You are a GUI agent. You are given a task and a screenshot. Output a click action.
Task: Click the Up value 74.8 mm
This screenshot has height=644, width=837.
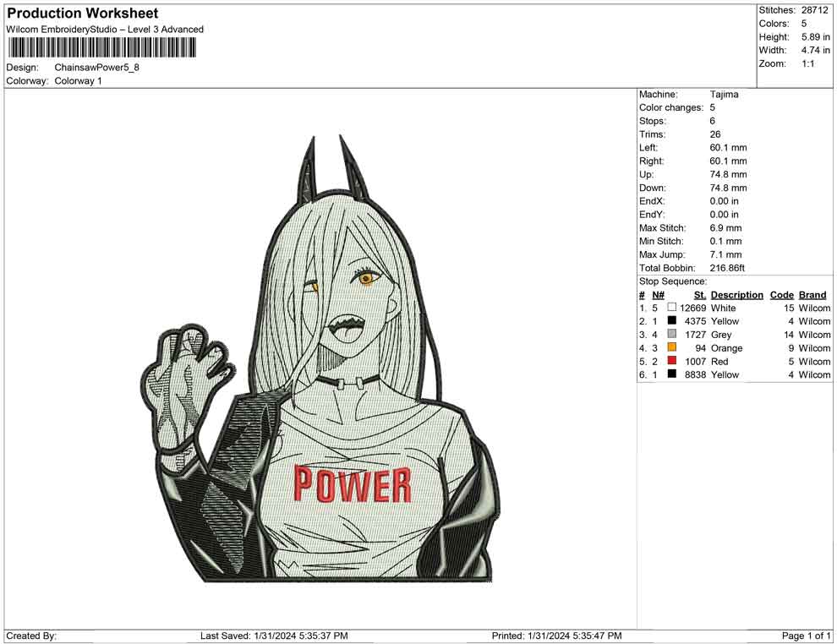pyautogui.click(x=728, y=174)
